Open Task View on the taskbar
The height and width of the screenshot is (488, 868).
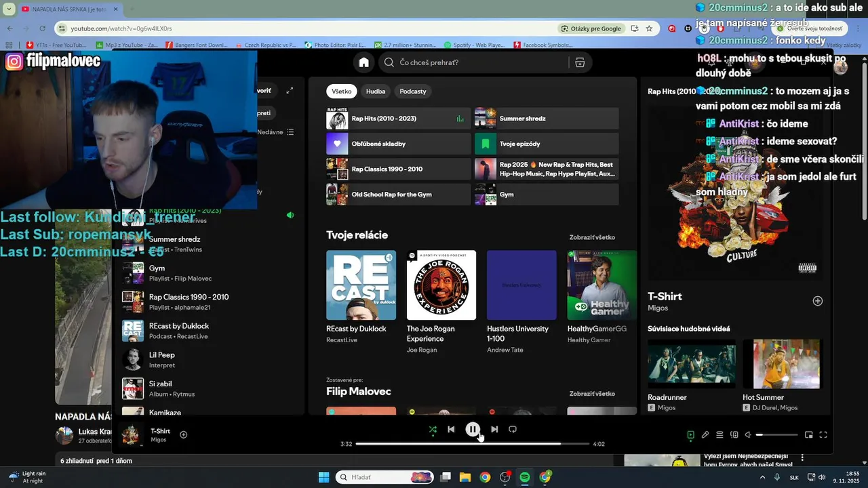(446, 477)
